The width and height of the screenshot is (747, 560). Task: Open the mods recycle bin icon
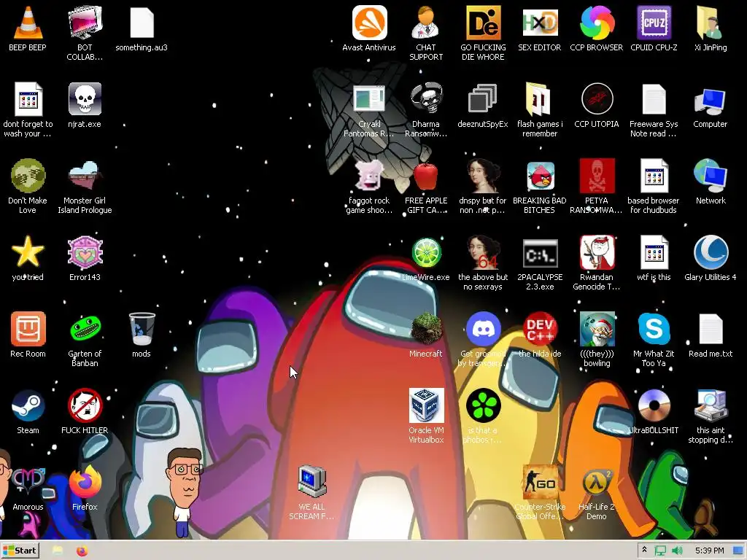142,329
